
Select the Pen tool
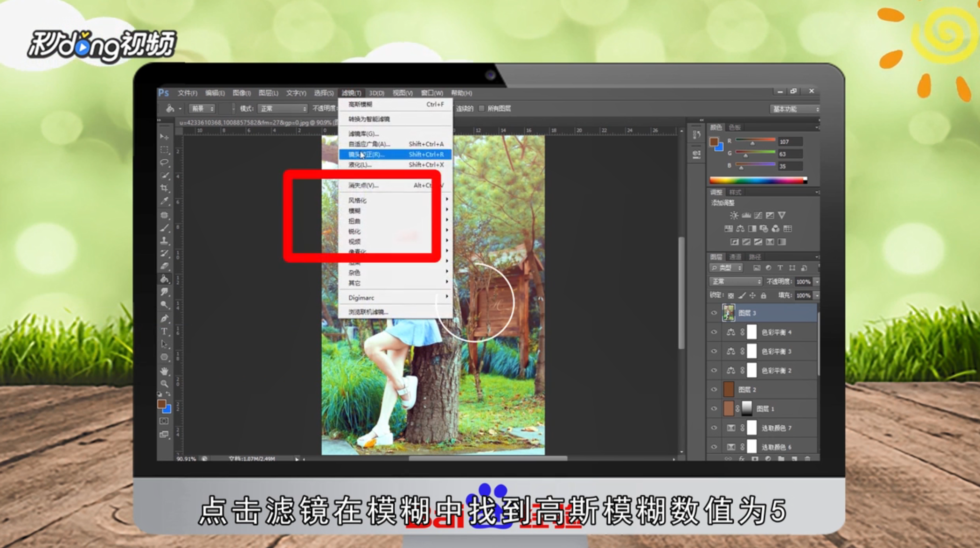[164, 319]
